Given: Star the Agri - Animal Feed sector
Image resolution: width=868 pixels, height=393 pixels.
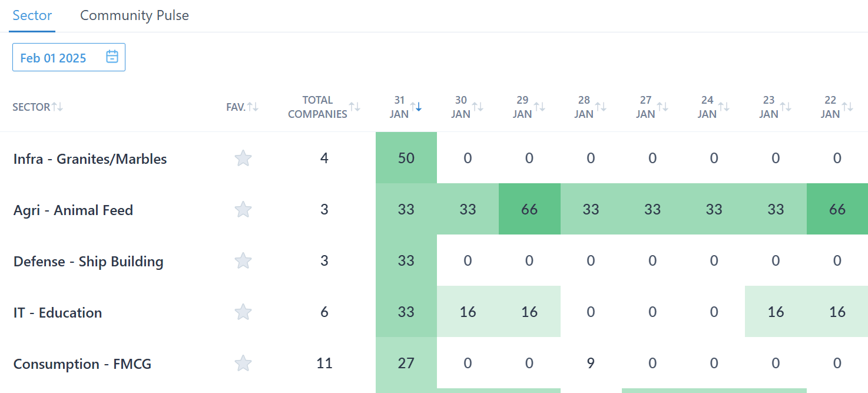Looking at the screenshot, I should tap(243, 210).
